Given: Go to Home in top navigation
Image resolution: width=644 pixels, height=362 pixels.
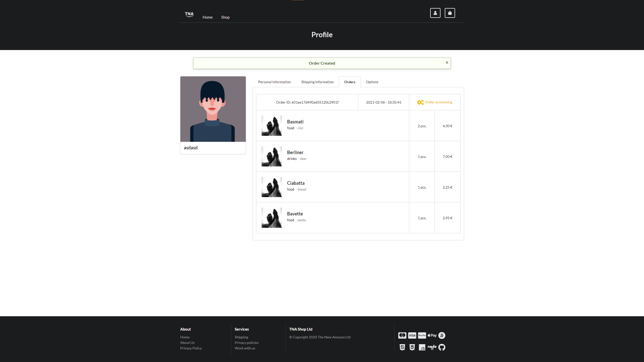Looking at the screenshot, I should (208, 17).
